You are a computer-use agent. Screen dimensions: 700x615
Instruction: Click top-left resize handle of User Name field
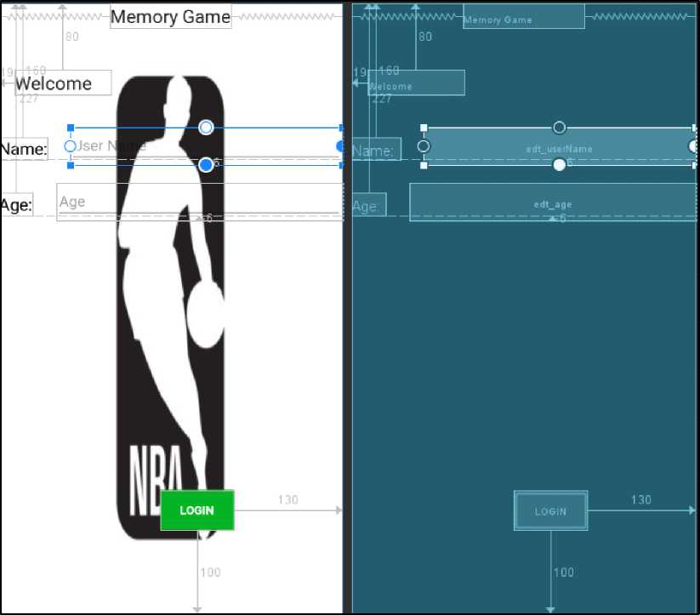coord(71,128)
